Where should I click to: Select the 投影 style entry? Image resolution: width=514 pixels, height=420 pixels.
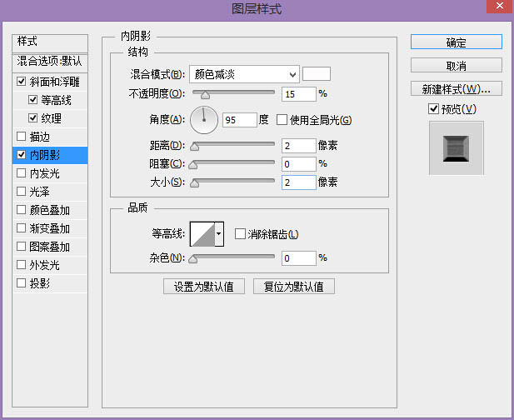pyautogui.click(x=40, y=283)
